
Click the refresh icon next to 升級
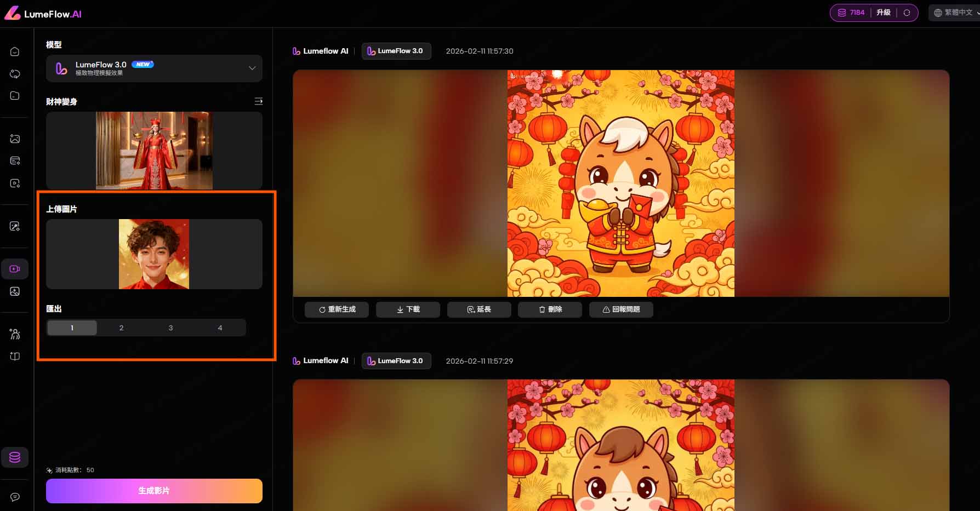click(907, 13)
